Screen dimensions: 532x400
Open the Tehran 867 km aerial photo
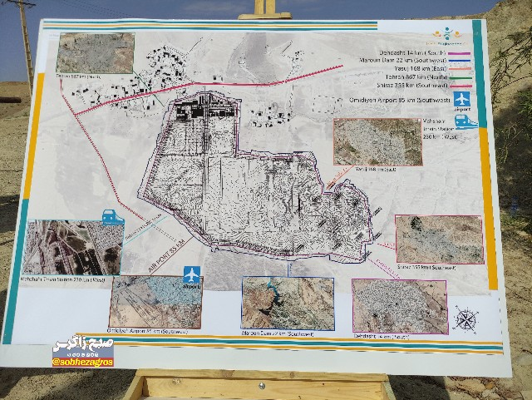(x=96, y=53)
